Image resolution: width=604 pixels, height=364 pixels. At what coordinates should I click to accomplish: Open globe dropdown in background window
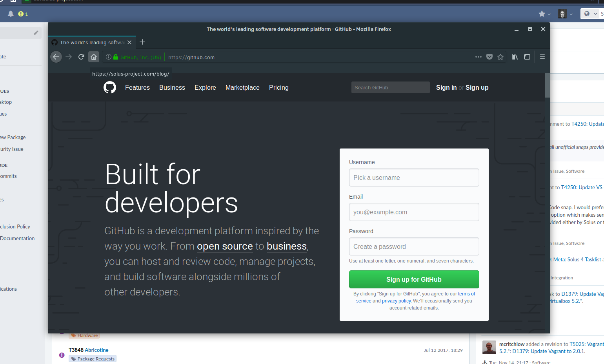[x=590, y=14]
